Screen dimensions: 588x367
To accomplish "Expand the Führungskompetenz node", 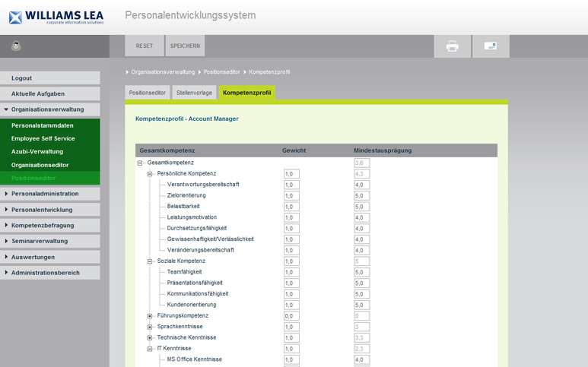I will click(x=150, y=315).
